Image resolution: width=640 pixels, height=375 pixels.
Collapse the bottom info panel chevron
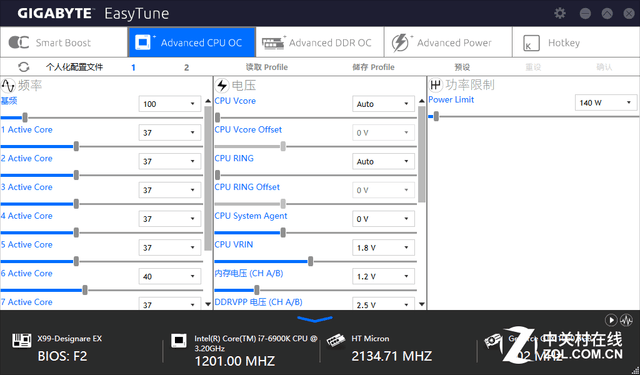click(x=315, y=319)
